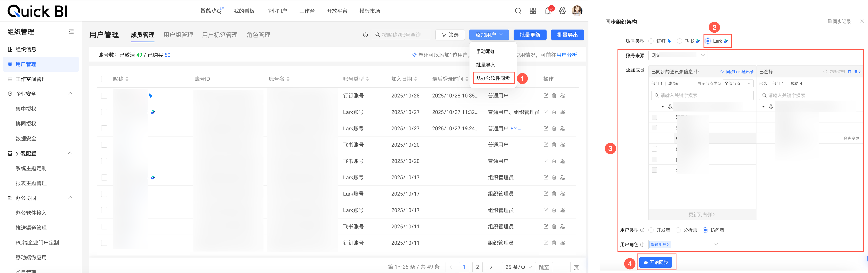Select the 钉钉 account type radio
Viewport: 868px width, 273px height.
click(651, 41)
